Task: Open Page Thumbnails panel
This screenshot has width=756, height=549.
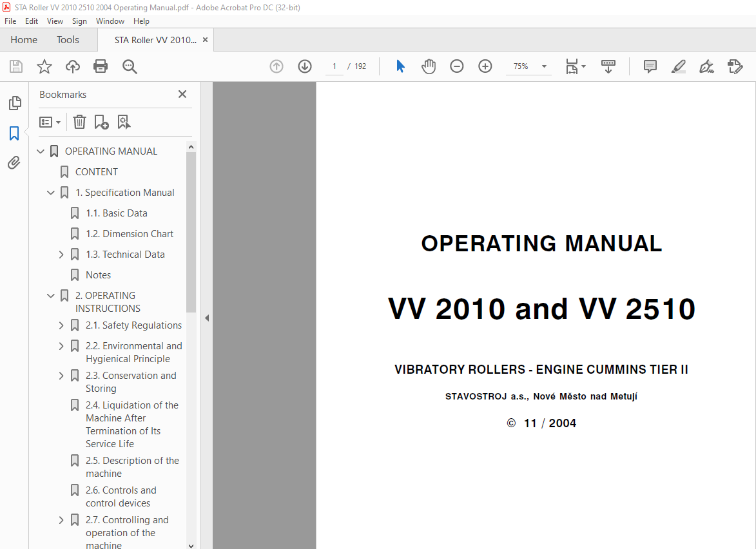Action: pyautogui.click(x=15, y=102)
